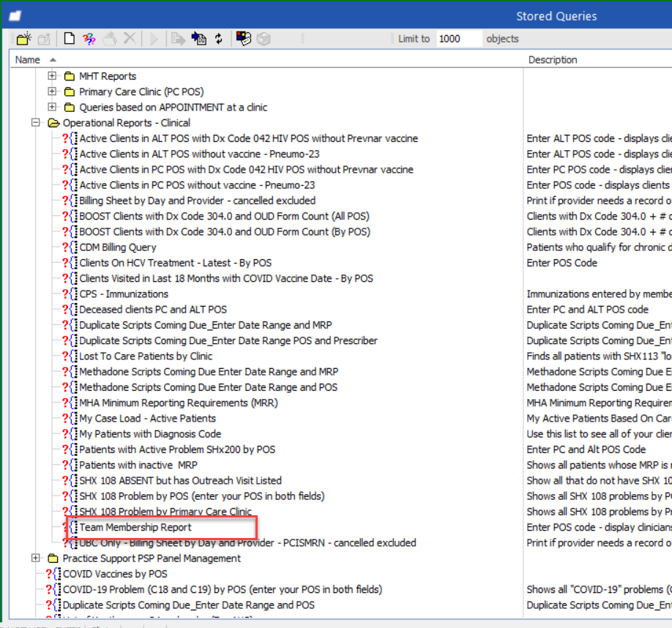672x628 pixels.
Task: Click the refresh arrows icon
Action: coord(219,39)
